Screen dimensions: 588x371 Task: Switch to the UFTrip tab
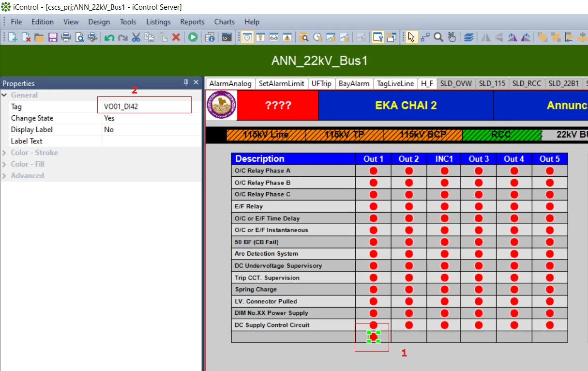pos(321,83)
